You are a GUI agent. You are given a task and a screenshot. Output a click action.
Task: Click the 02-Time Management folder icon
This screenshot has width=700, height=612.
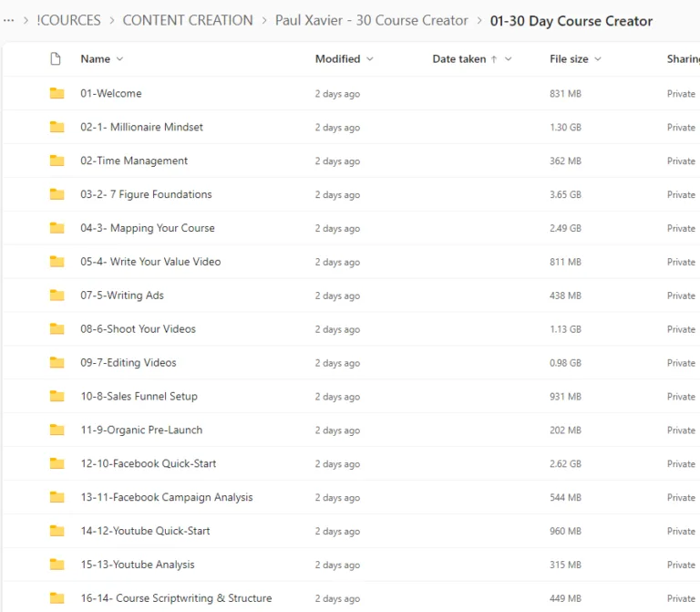pyautogui.click(x=57, y=161)
